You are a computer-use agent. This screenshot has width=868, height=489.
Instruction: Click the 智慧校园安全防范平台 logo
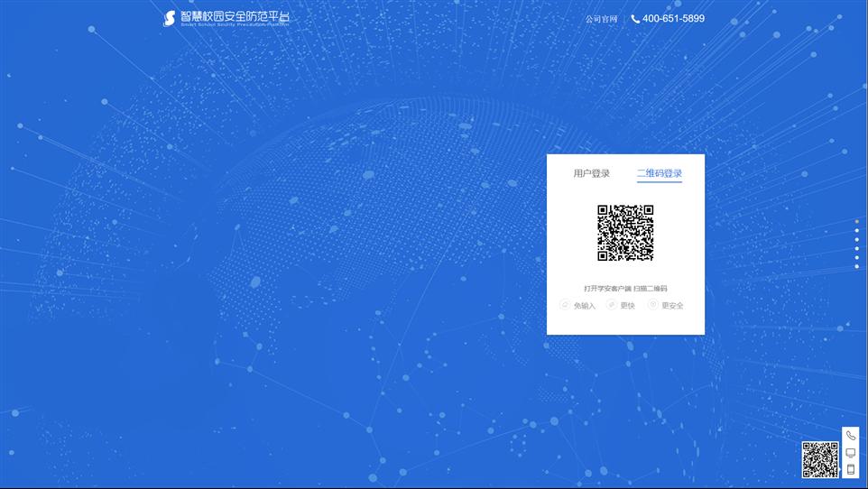(x=226, y=18)
